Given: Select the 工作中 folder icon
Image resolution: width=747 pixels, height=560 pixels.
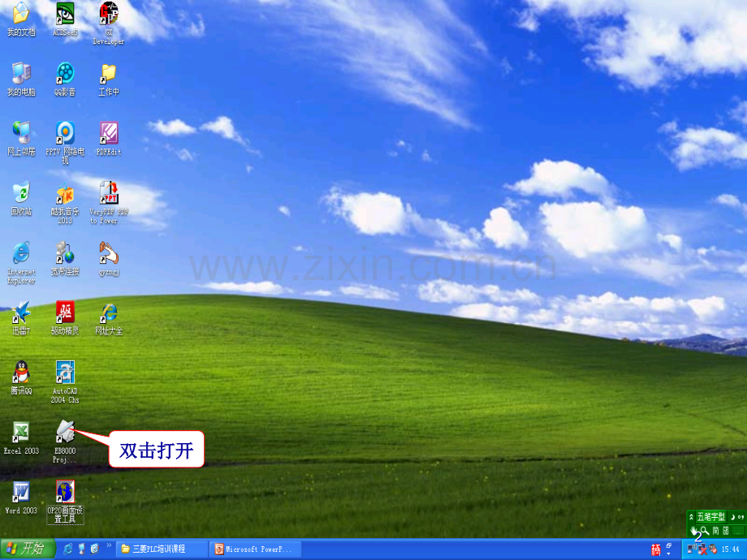Looking at the screenshot, I should tap(109, 79).
